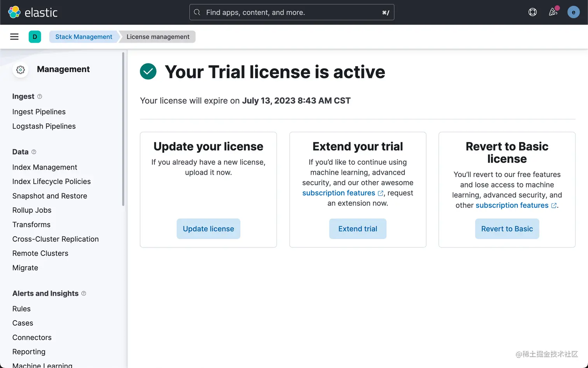Viewport: 588px width, 368px height.
Task: Click the Ingest section heading
Action: (x=23, y=96)
